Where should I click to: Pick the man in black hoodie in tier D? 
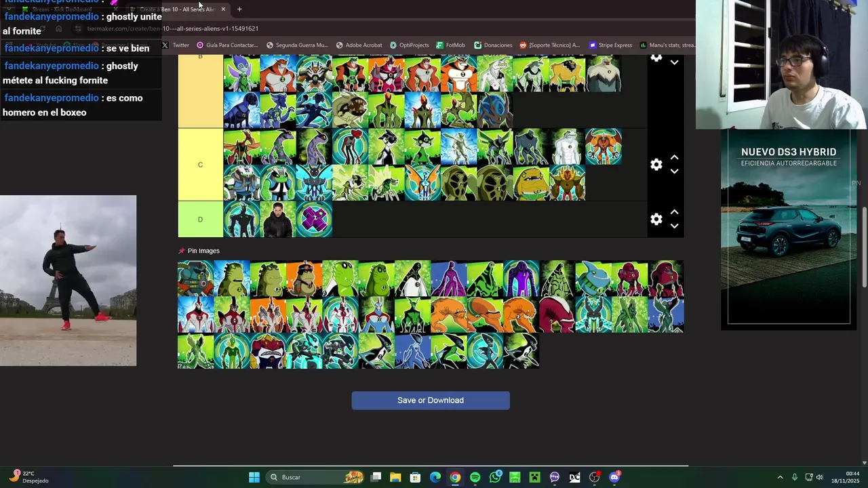pyautogui.click(x=278, y=219)
